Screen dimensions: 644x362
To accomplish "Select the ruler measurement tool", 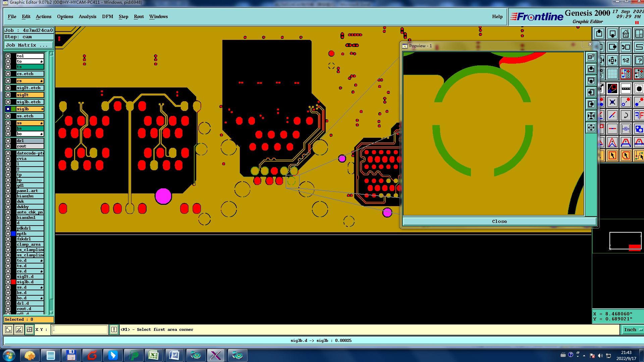I will (626, 89).
